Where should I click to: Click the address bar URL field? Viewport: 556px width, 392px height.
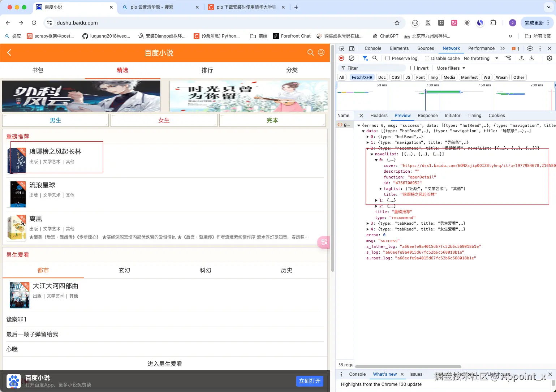(224, 23)
